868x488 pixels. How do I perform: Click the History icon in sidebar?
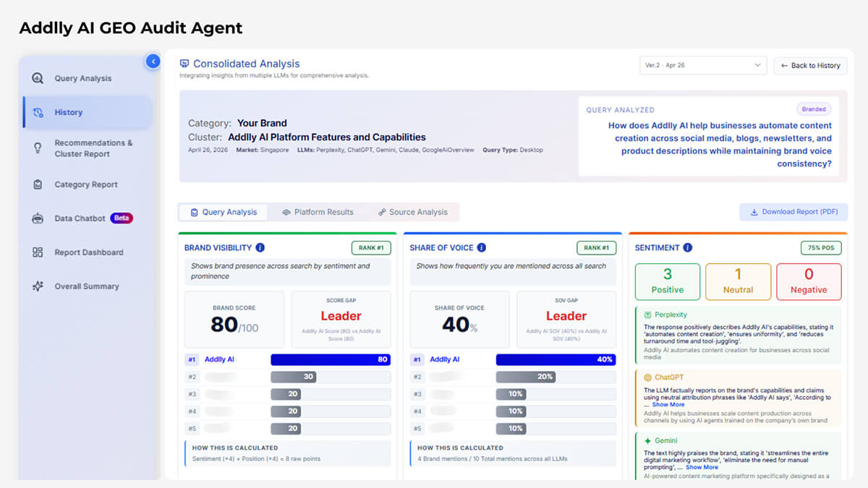[x=38, y=112]
